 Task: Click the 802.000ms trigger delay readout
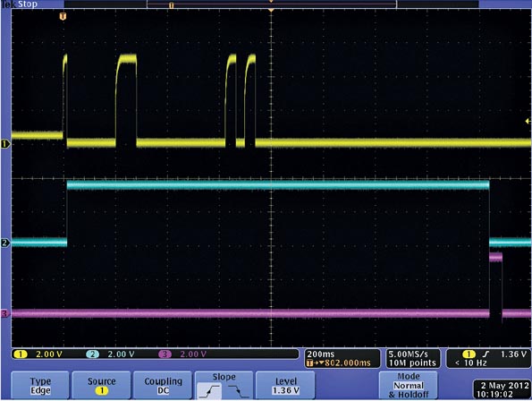coord(347,363)
